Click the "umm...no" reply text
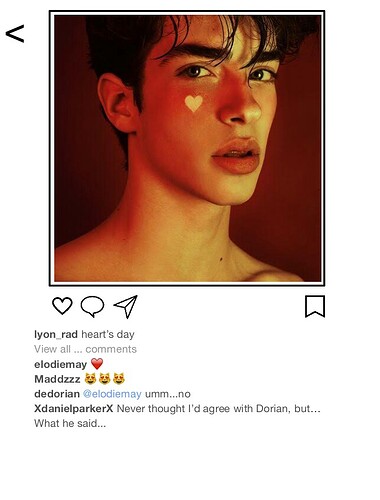The height and width of the screenshot is (500, 380). pyautogui.click(x=168, y=394)
